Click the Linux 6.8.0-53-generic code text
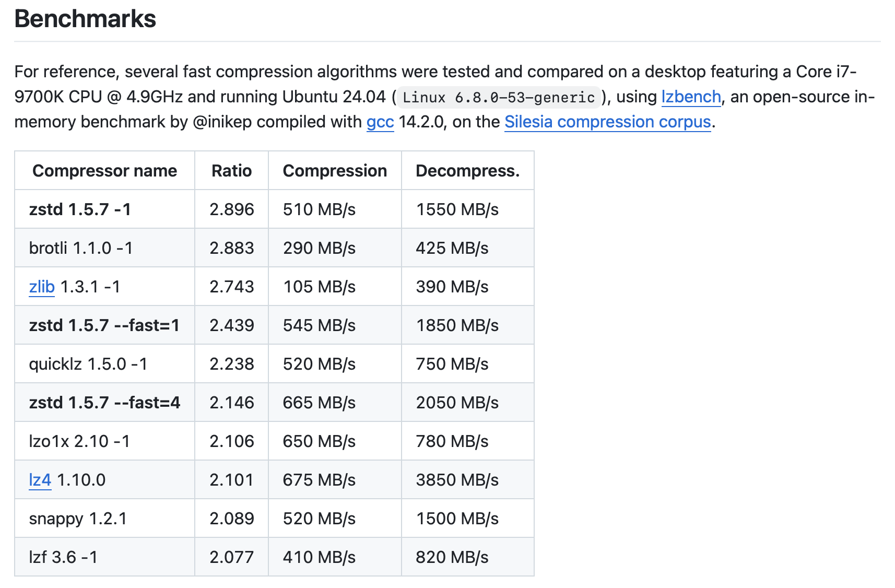This screenshot has height=588, width=895. pyautogui.click(x=499, y=98)
